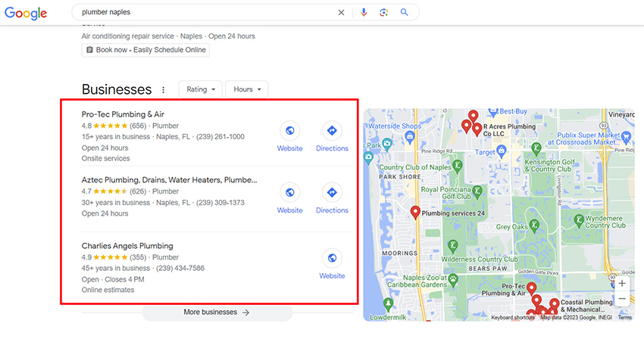Screen dimensions: 644x339
Task: Go to Google home via the logo
Action: pos(26,13)
